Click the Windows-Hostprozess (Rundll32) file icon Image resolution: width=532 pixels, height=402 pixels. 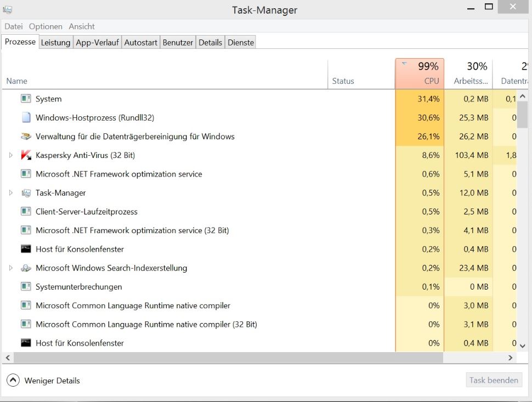(x=26, y=118)
